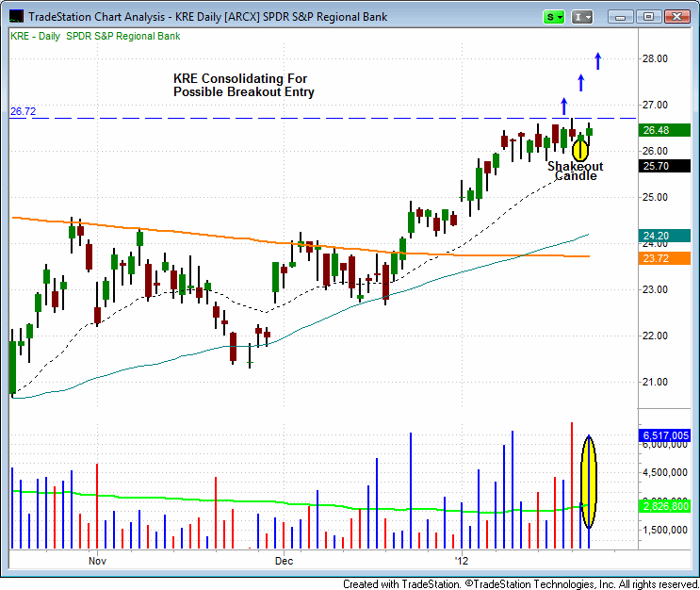Minimize the Chart Analysis window
700x590 pixels.
coord(620,17)
